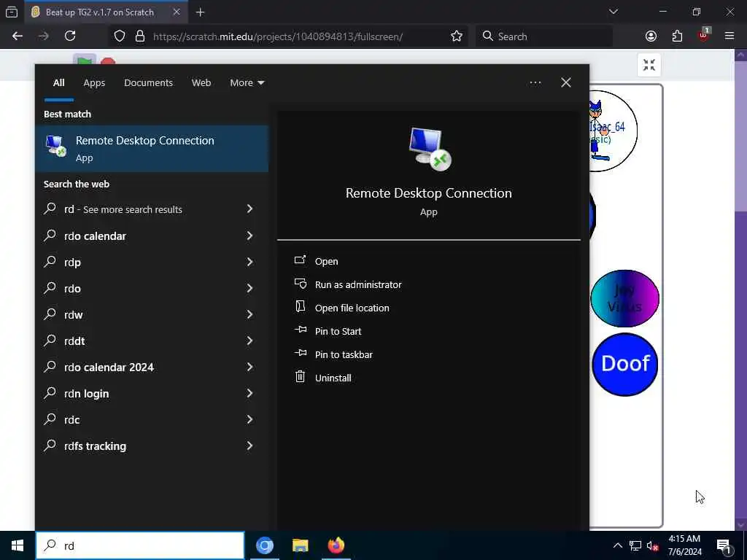Viewport: 747px width, 560px height.
Task: Click the Pin to taskbar pin icon
Action: (x=300, y=353)
